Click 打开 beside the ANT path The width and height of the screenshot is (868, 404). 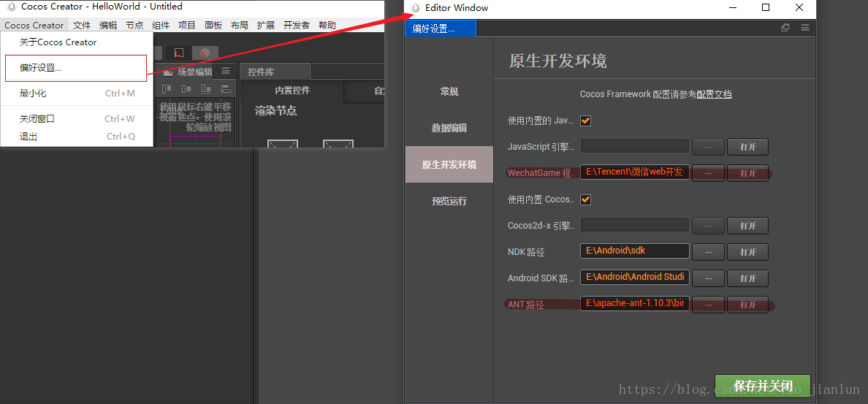[x=748, y=304]
